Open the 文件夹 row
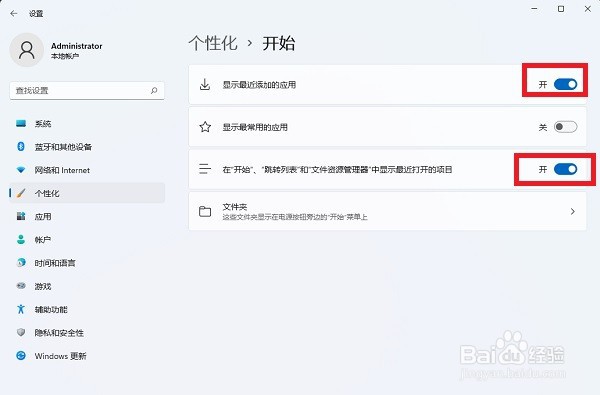This screenshot has width=600, height=395. (387, 211)
